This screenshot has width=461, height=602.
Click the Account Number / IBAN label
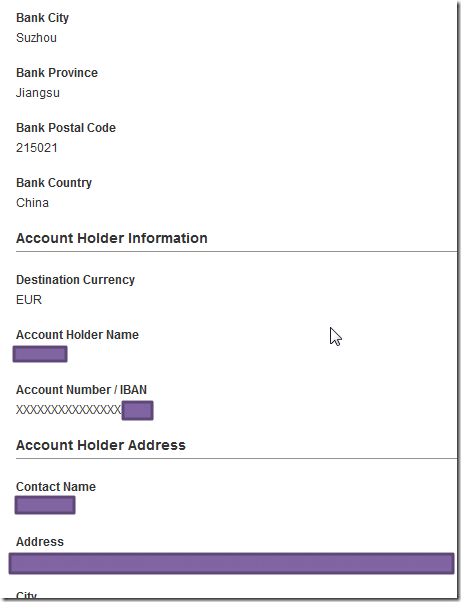81,390
